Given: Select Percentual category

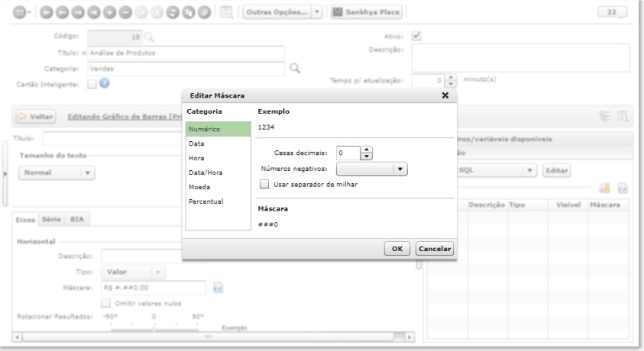Looking at the screenshot, I should click(218, 201).
